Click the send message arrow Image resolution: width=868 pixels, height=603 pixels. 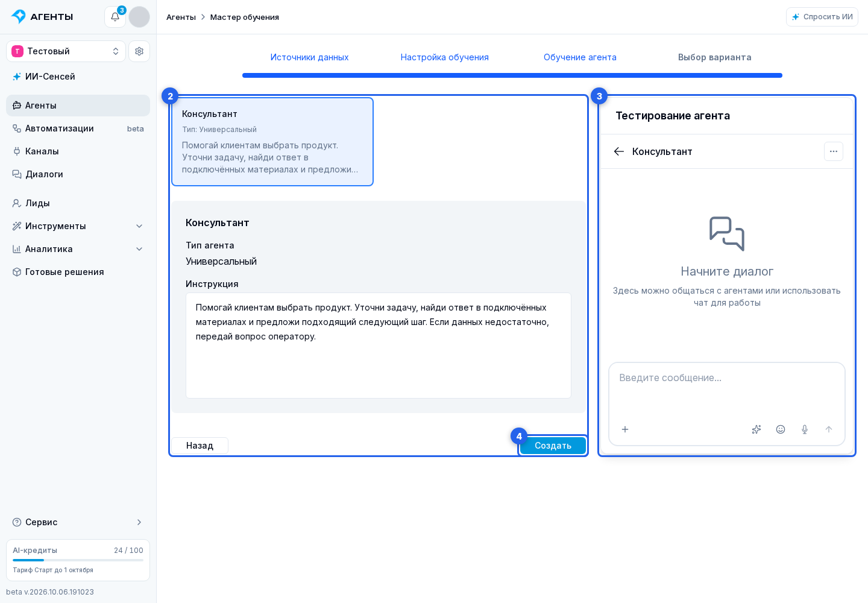pyautogui.click(x=829, y=429)
